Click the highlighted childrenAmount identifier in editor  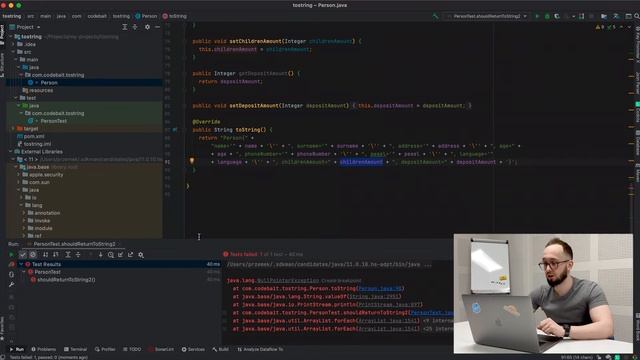(361, 162)
